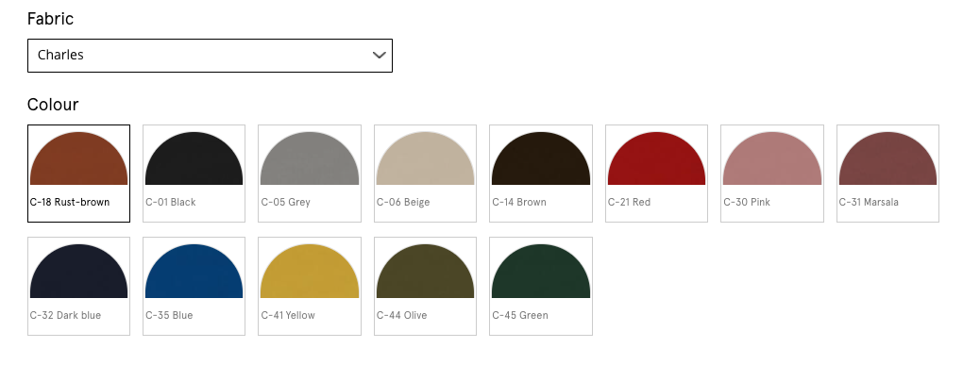980x365 pixels.
Task: Pick the C-32 Dark blue colour swatch
Action: [x=78, y=287]
